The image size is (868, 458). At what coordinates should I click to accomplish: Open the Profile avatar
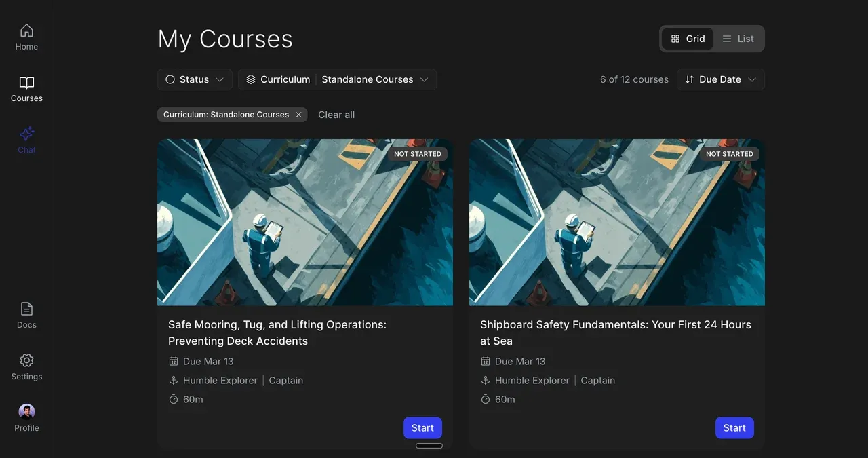click(26, 412)
